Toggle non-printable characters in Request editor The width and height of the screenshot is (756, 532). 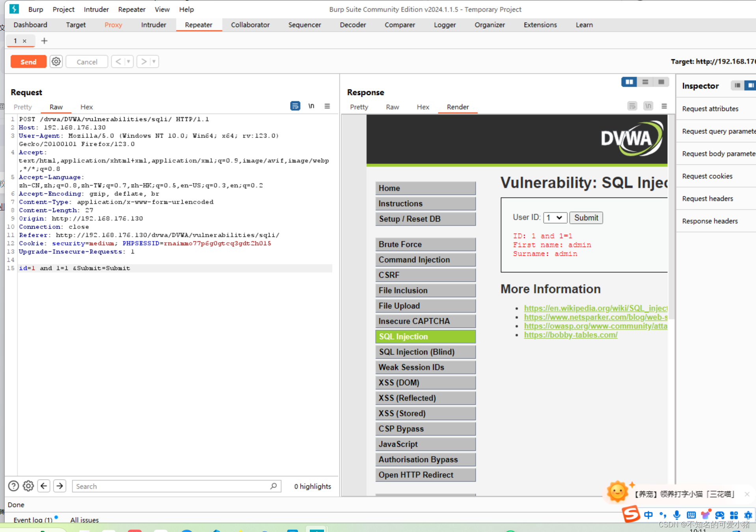(x=311, y=106)
